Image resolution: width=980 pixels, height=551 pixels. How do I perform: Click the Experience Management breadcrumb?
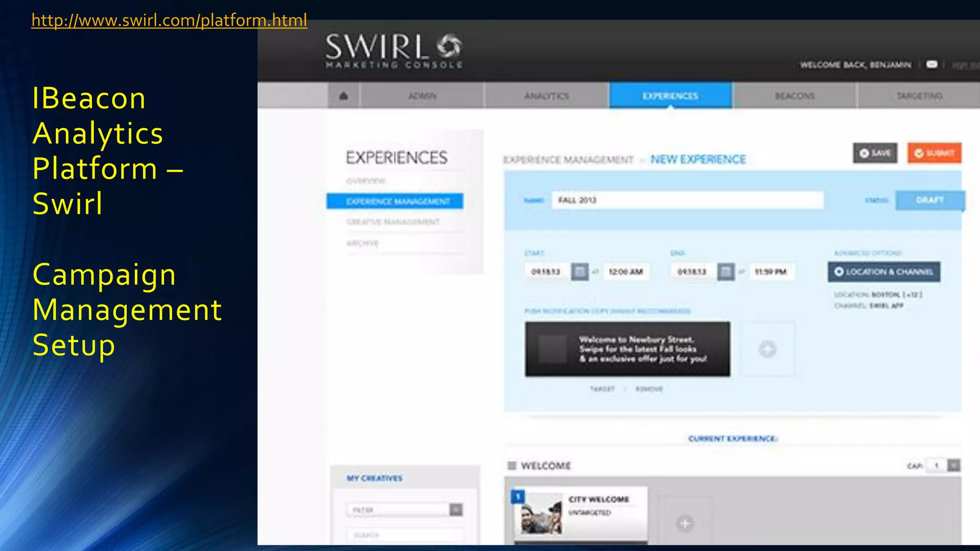568,160
